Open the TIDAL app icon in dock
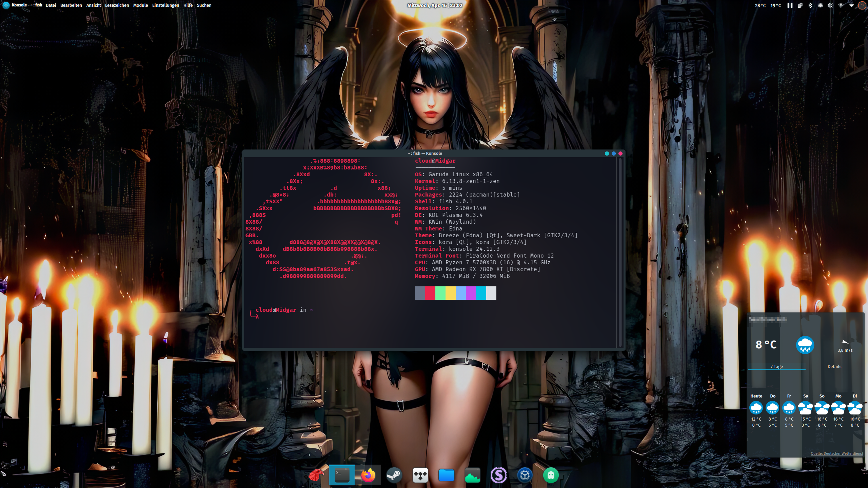 (420, 475)
